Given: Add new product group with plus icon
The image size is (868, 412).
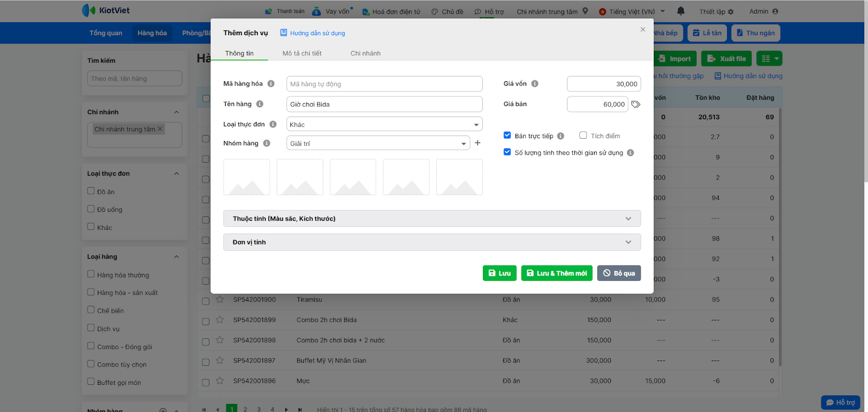Looking at the screenshot, I should point(477,143).
